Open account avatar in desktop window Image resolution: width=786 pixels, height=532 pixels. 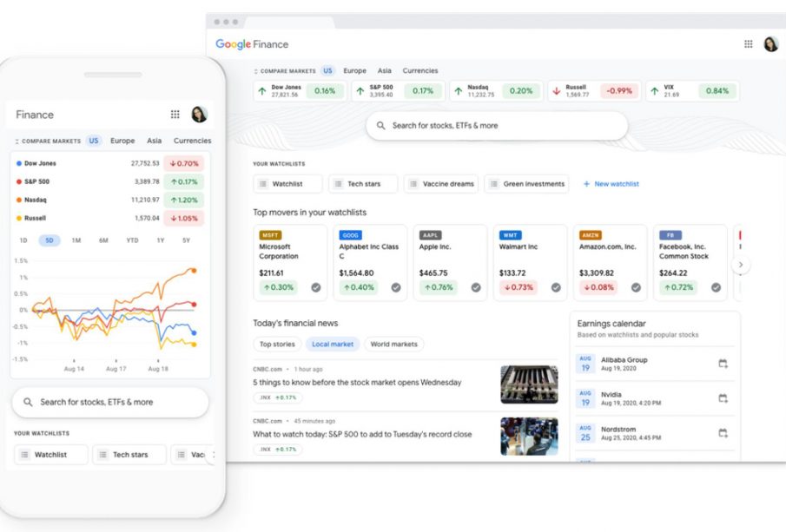pyautogui.click(x=771, y=44)
